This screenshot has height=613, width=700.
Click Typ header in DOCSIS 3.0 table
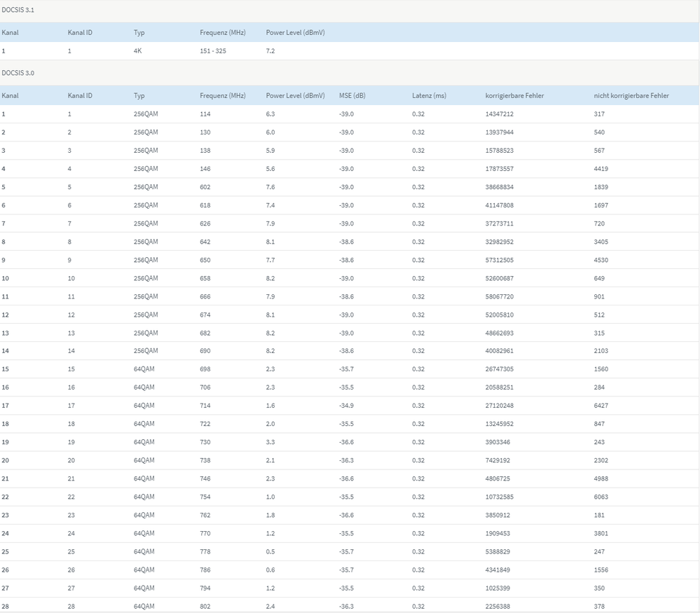[139, 95]
